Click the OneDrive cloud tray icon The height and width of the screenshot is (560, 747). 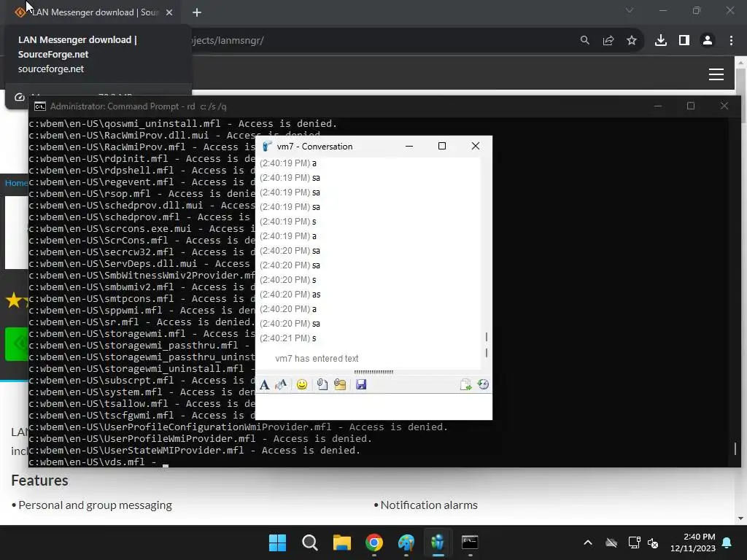pyautogui.click(x=611, y=542)
